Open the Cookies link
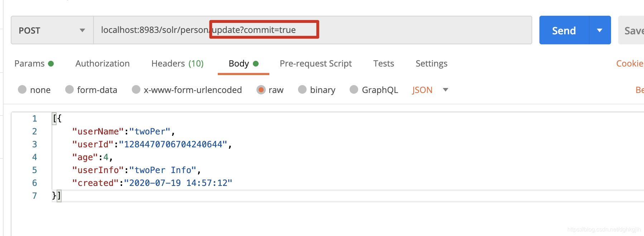 click(630, 64)
